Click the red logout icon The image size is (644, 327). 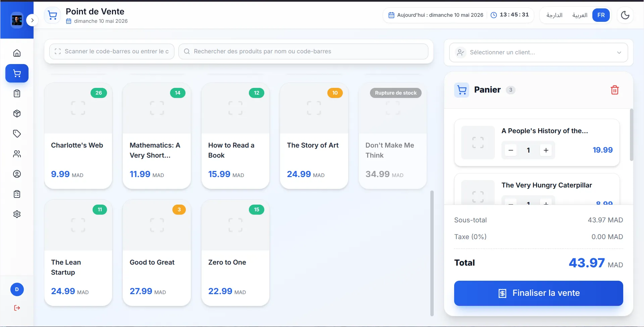pyautogui.click(x=17, y=308)
